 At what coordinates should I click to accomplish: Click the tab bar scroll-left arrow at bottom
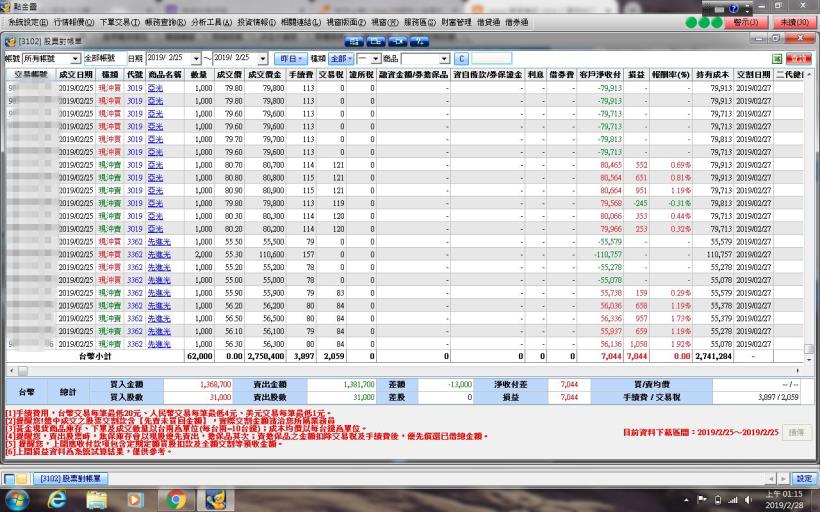771,479
